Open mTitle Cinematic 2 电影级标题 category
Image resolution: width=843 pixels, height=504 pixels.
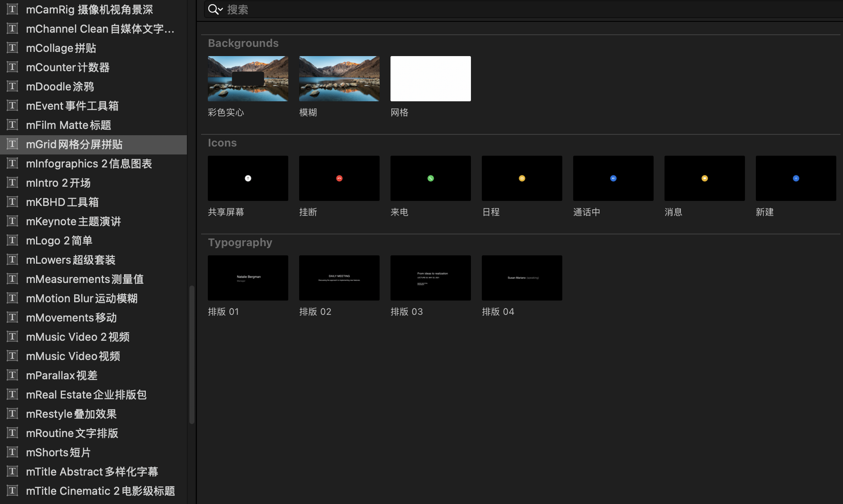[x=93, y=491]
